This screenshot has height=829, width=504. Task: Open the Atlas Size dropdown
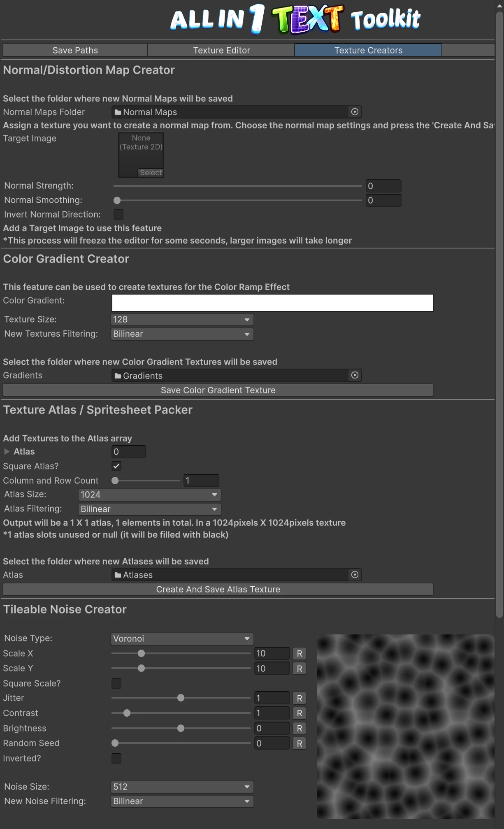(149, 495)
